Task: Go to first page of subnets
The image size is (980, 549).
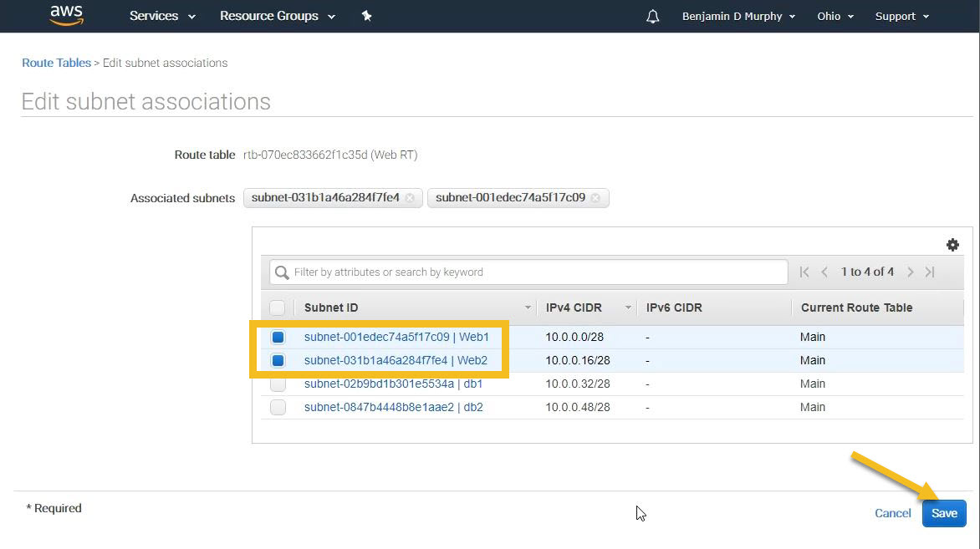Action: click(804, 272)
